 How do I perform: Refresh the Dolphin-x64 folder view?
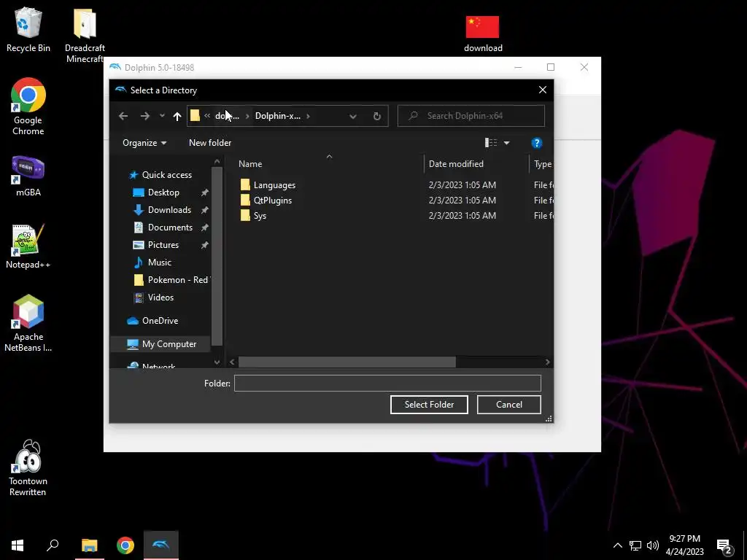[377, 116]
